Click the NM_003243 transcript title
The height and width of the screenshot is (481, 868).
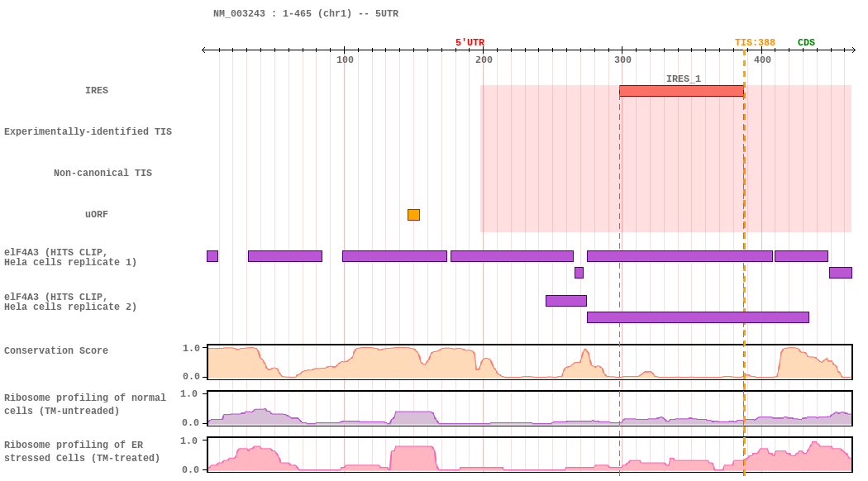pyautogui.click(x=306, y=14)
